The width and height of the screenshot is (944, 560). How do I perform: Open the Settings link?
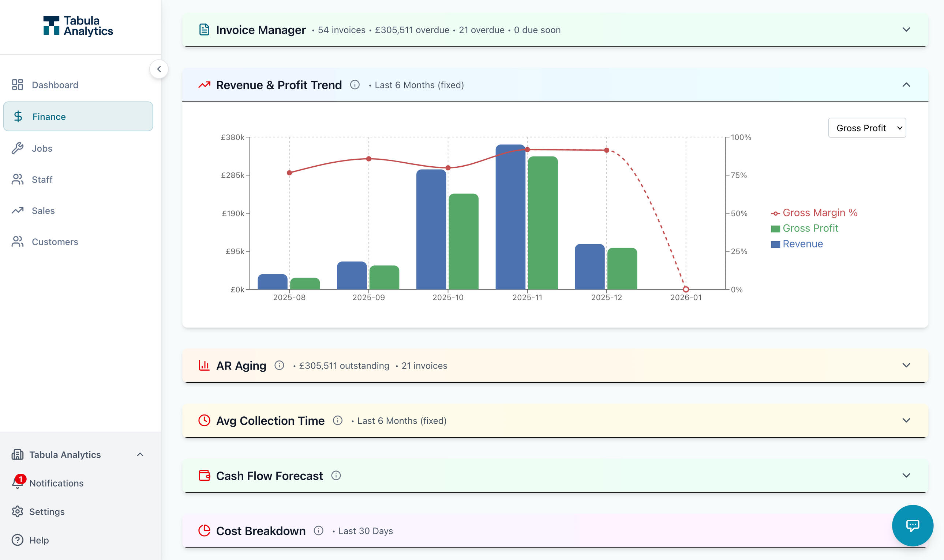point(47,511)
